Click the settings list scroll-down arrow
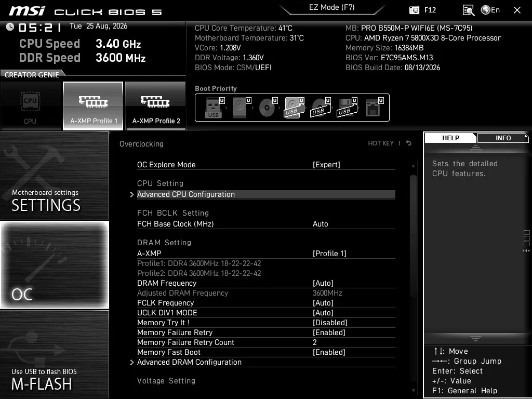The image size is (532, 399). click(x=413, y=391)
